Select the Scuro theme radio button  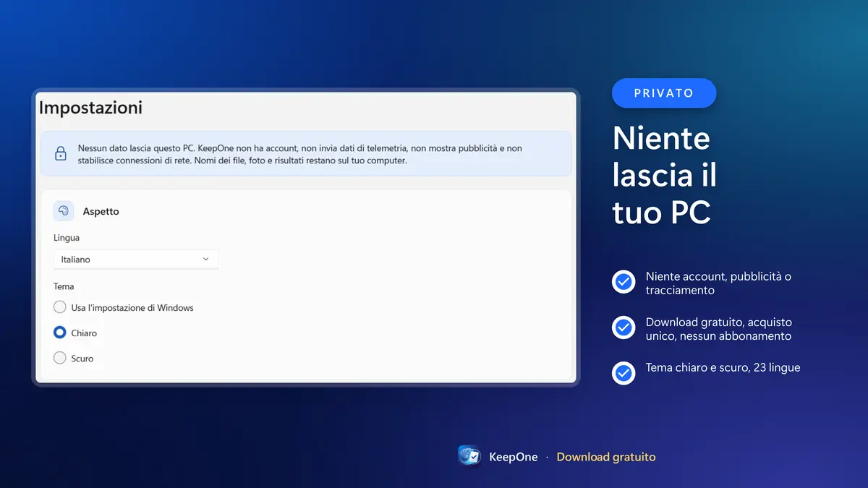click(60, 358)
